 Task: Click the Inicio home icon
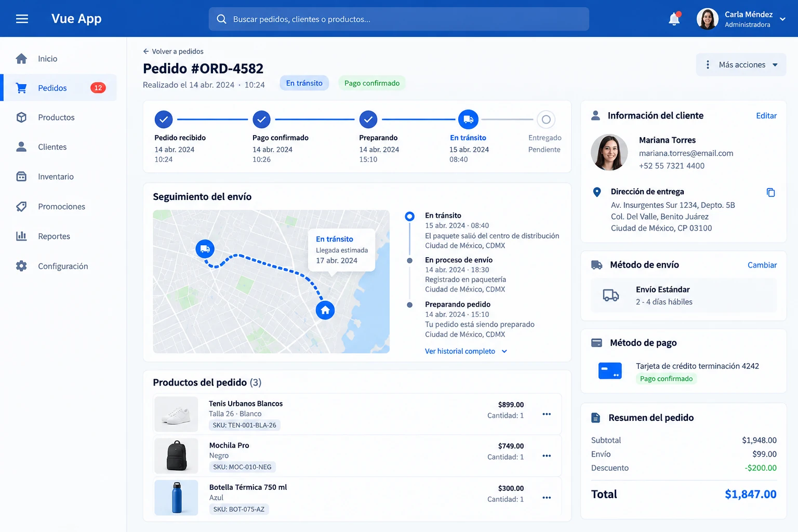tap(21, 59)
